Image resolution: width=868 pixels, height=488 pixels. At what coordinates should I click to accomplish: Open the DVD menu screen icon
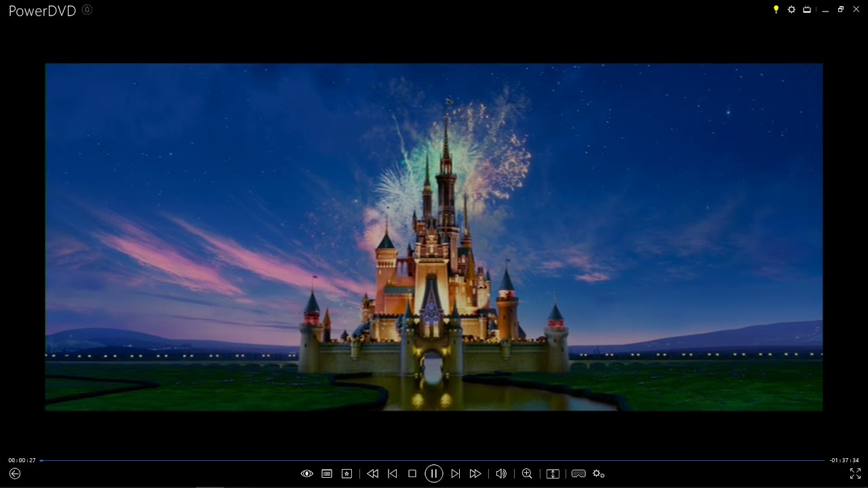pos(327,474)
